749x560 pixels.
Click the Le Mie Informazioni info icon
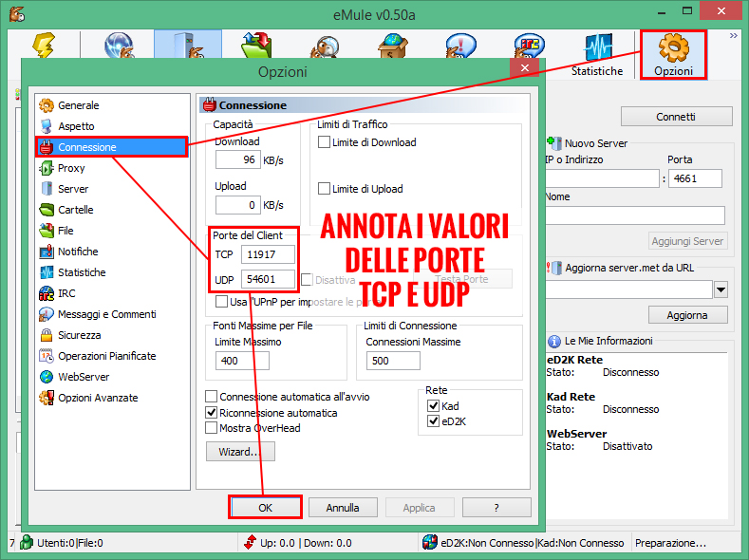point(553,342)
